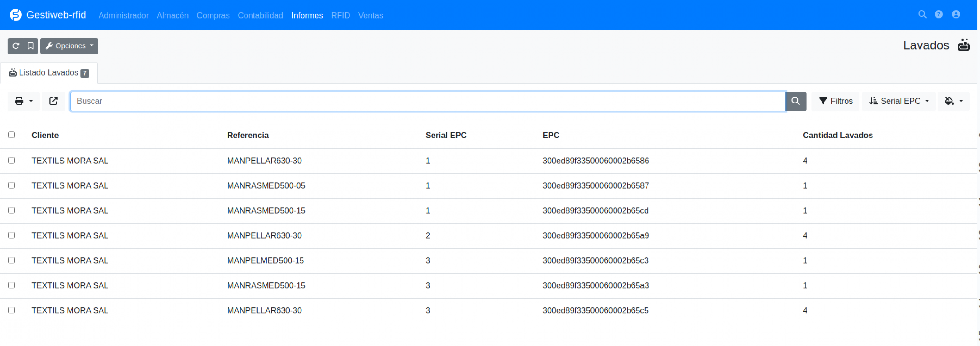The image size is (980, 346).
Task: Open the Serial EPC sort dropdown
Action: coord(899,101)
